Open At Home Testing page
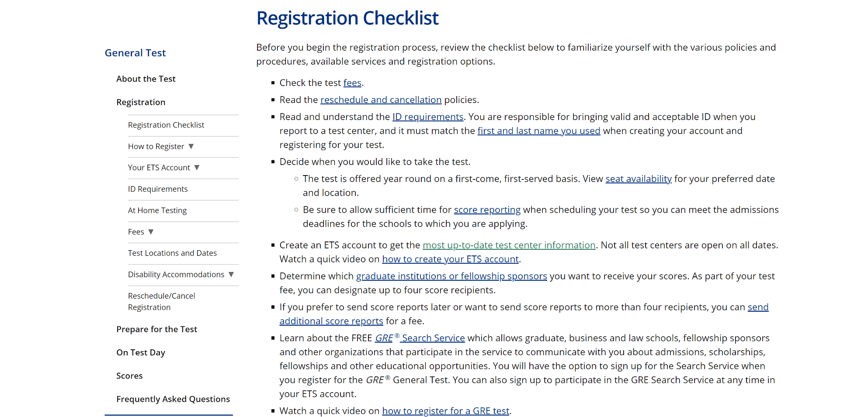This screenshot has width=868, height=417. pos(157,210)
